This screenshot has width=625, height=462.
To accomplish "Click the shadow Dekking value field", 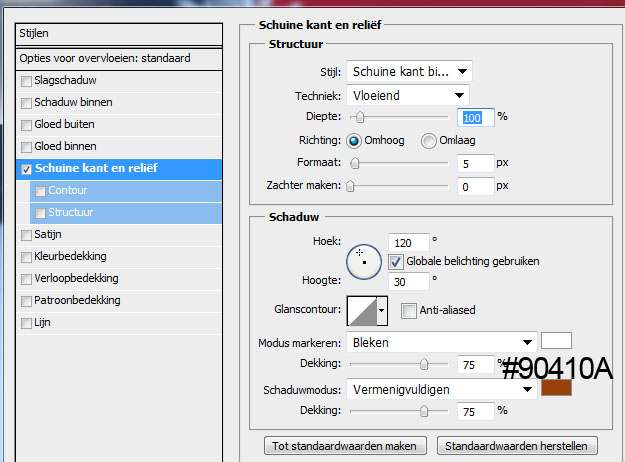I will pos(476,411).
